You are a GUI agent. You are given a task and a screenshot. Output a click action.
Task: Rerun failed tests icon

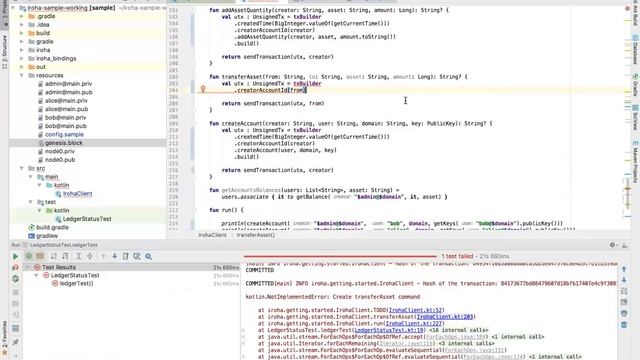[15, 267]
